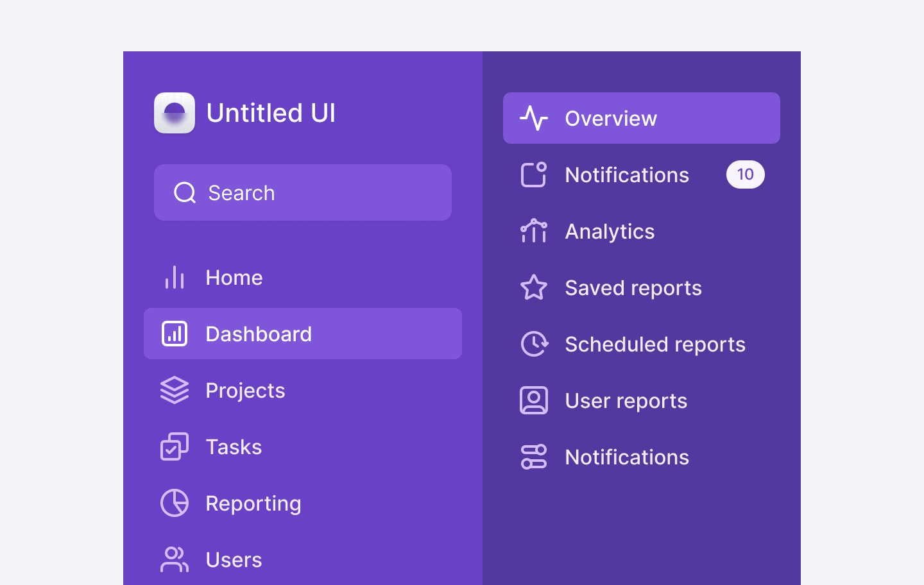Open Saved reports

[633, 287]
